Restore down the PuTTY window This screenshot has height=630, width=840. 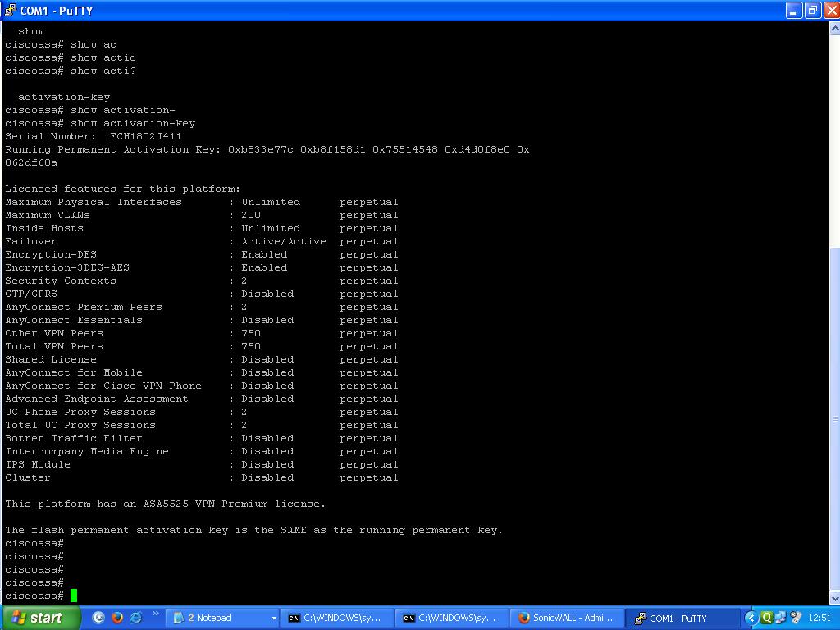tap(812, 10)
